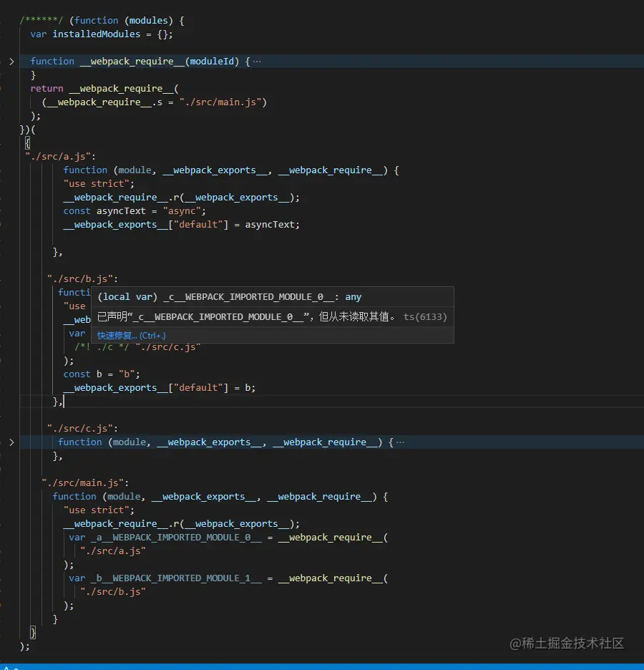Expand collapsed code via the ellipsis on __webpack_require__ line
Viewport: 644px width, 670px height.
258,61
